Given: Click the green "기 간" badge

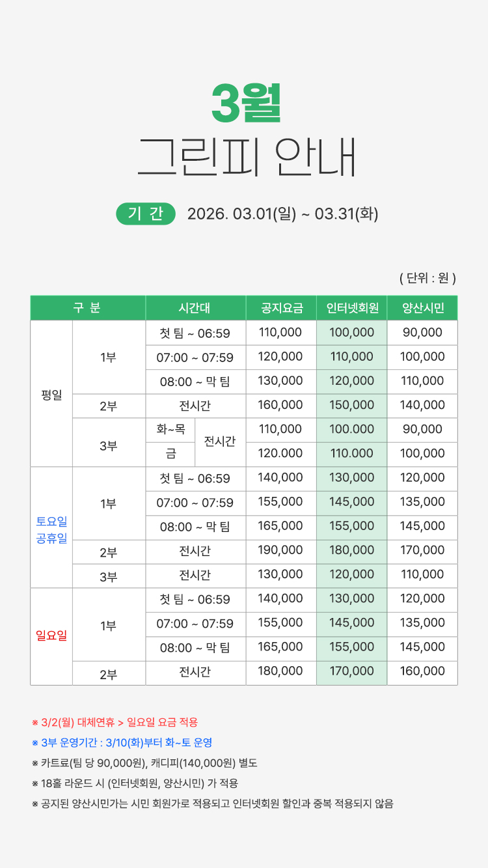Looking at the screenshot, I should [x=146, y=214].
